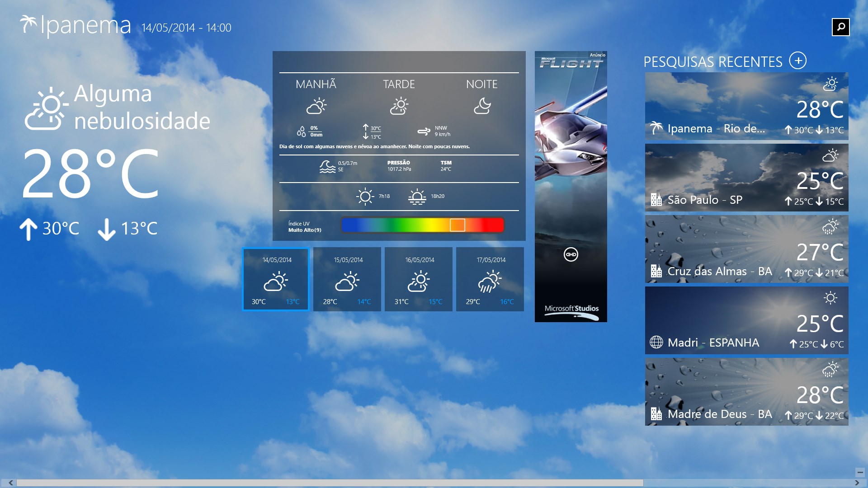Click the sunrise sun icon at 7h18

[365, 197]
